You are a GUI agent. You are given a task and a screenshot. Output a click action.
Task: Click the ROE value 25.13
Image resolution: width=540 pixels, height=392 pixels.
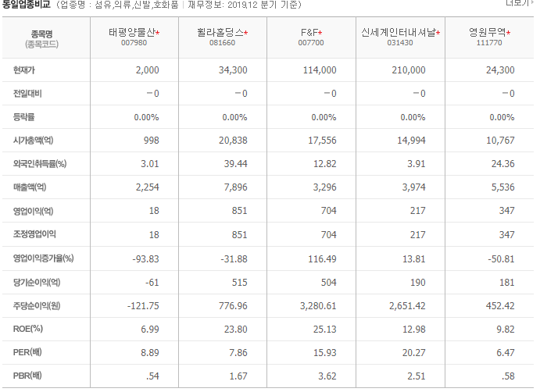click(x=325, y=329)
